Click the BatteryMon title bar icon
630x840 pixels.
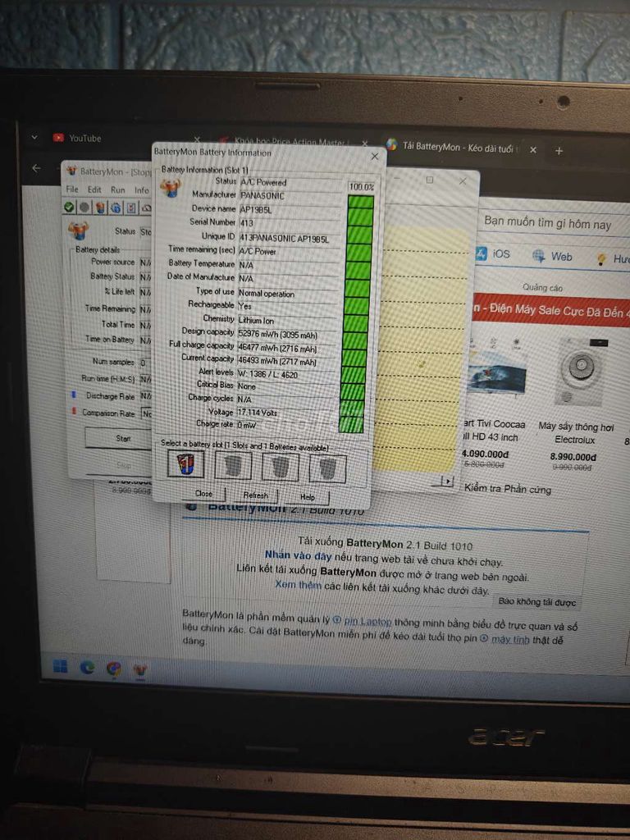pos(71,171)
